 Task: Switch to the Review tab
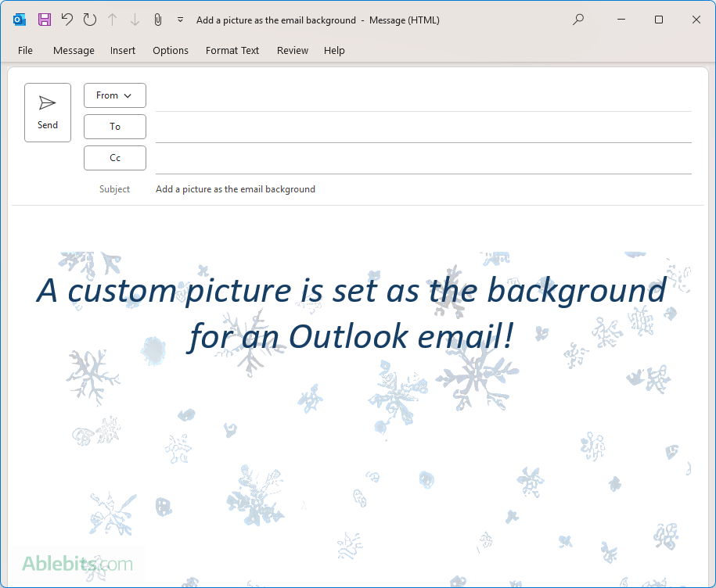[x=292, y=50]
